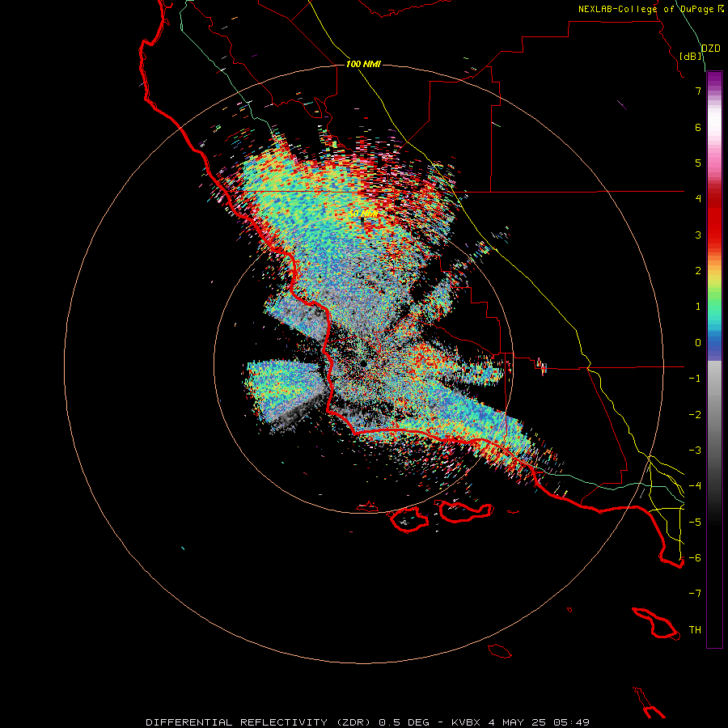Click the "-7" value on the color scale
Screen dimensions: 728x728
pos(695,594)
